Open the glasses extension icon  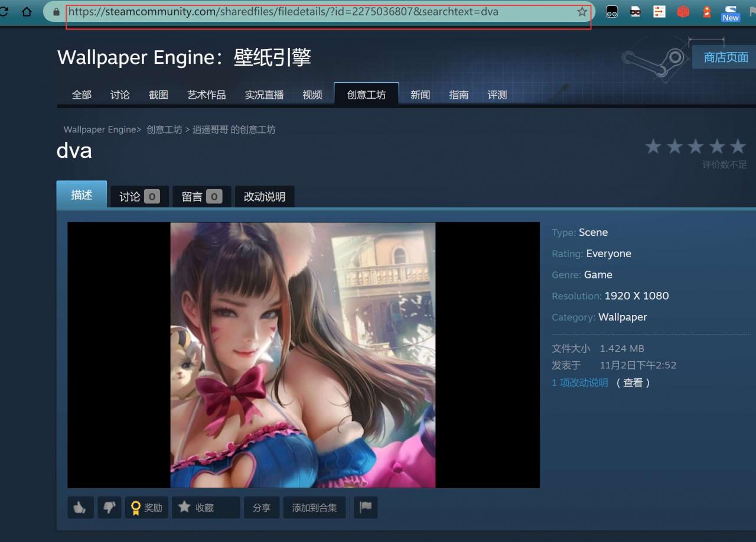(x=612, y=11)
